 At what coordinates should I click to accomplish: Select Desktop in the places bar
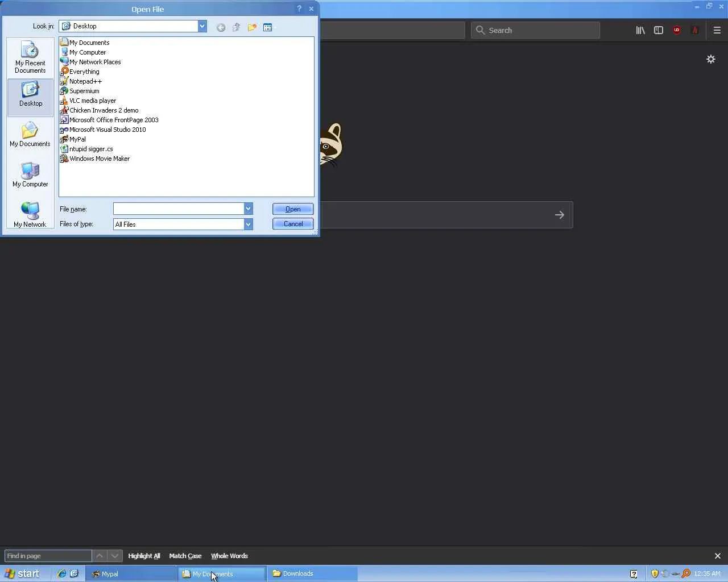30,97
